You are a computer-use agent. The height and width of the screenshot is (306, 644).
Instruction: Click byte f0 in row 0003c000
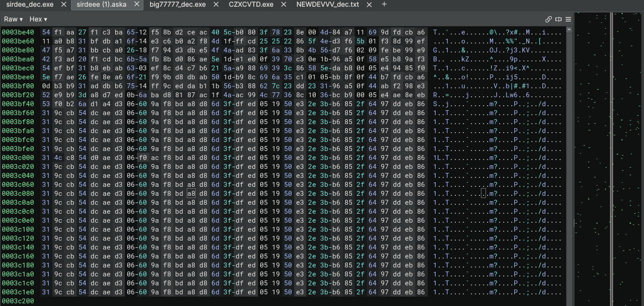(143, 157)
